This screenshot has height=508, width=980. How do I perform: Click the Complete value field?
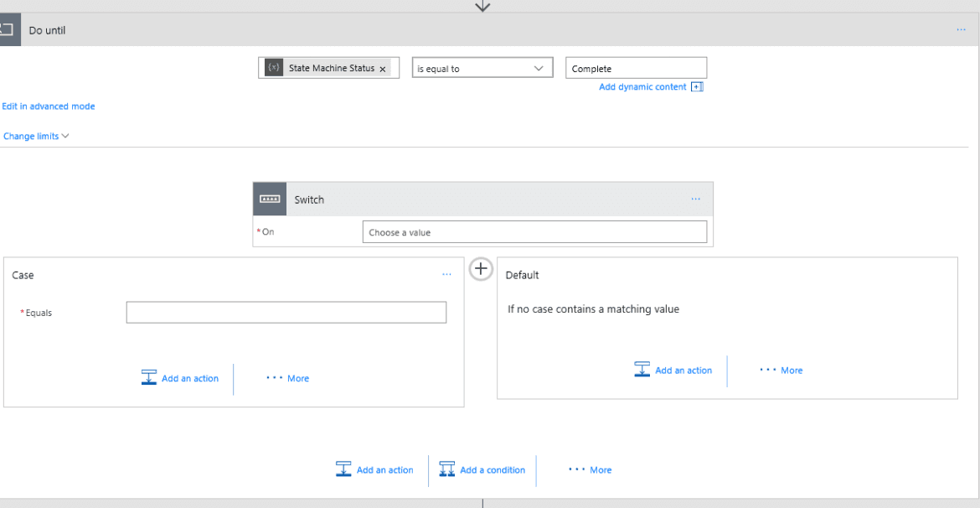click(636, 67)
